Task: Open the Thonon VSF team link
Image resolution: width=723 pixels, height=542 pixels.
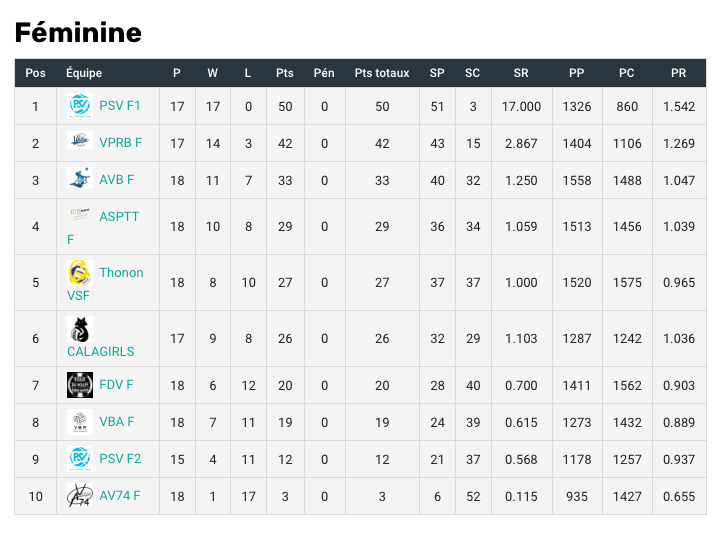Action: (x=105, y=284)
